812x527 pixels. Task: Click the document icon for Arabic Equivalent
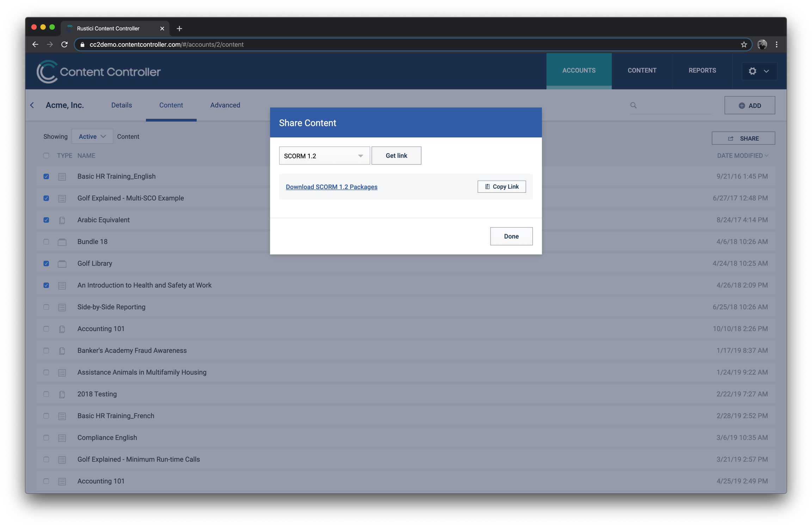click(62, 220)
